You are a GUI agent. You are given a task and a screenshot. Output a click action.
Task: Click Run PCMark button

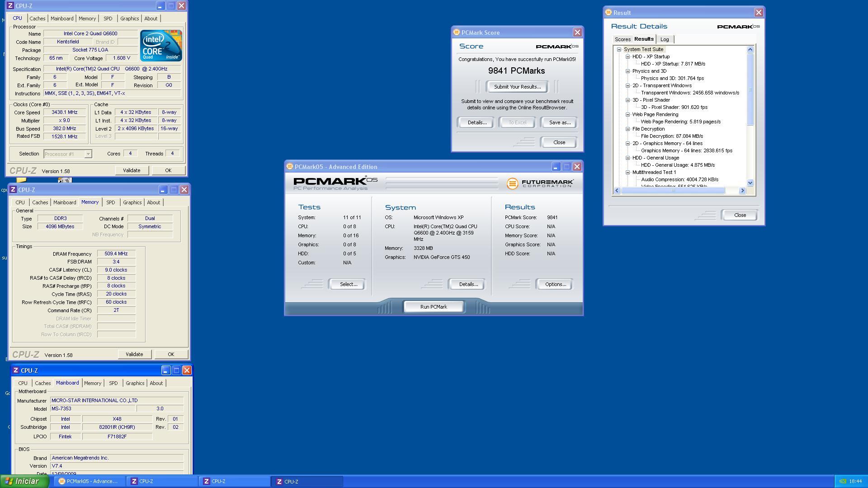[x=434, y=307]
